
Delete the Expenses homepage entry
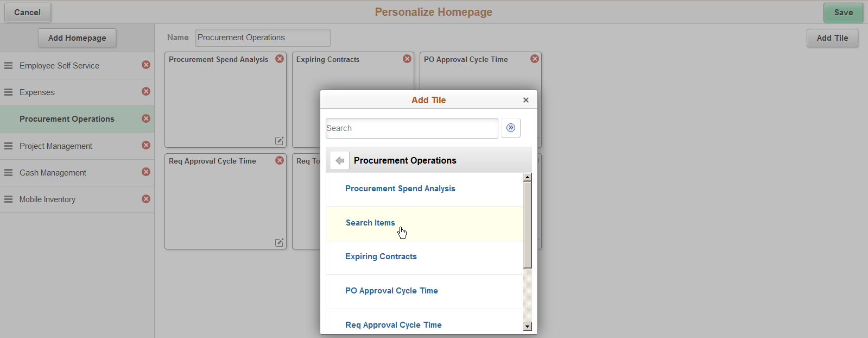point(146,91)
